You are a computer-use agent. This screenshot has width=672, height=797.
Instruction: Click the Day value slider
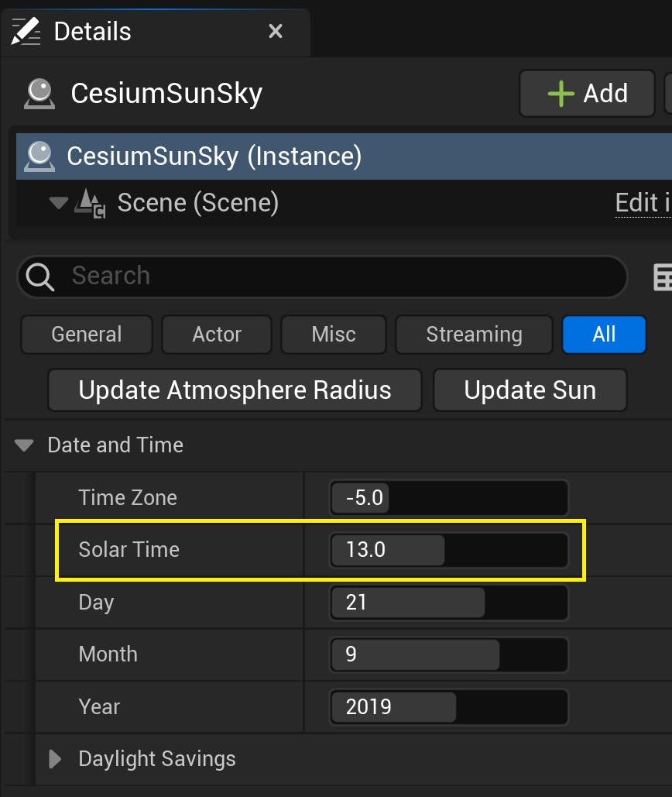(x=449, y=603)
